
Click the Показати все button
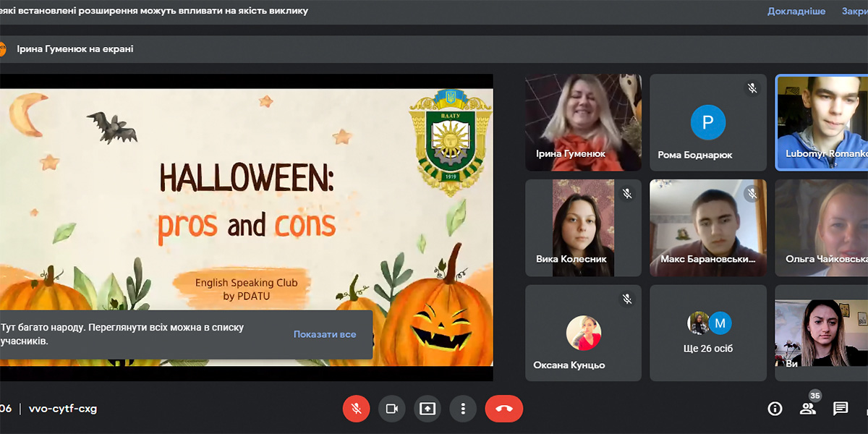point(324,334)
